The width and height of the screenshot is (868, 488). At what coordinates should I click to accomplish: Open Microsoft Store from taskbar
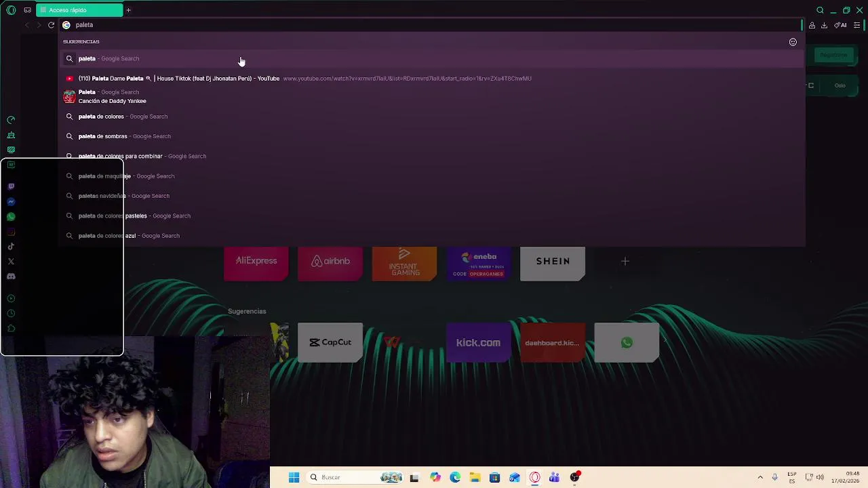494,477
